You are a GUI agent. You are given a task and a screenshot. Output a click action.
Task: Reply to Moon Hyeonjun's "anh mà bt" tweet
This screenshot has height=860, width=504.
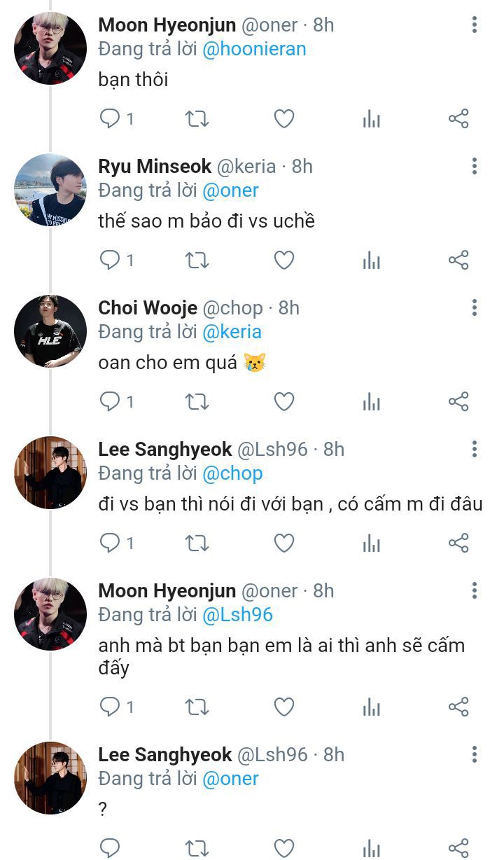[110, 707]
